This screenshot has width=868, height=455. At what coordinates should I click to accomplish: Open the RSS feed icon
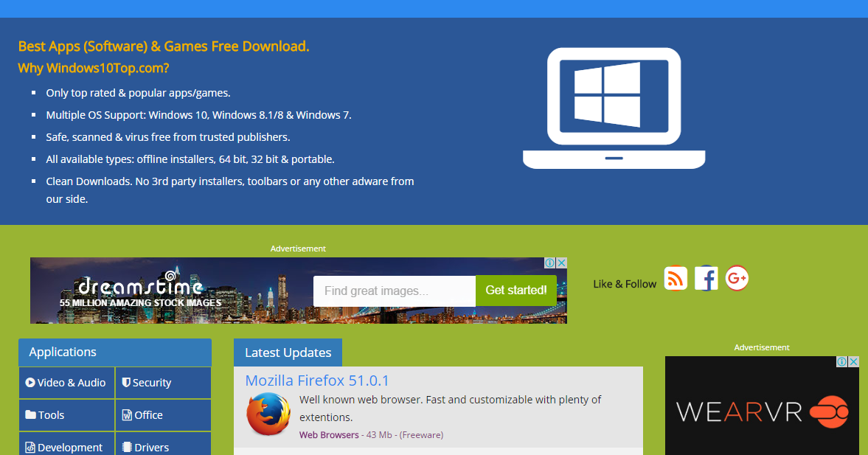click(676, 278)
